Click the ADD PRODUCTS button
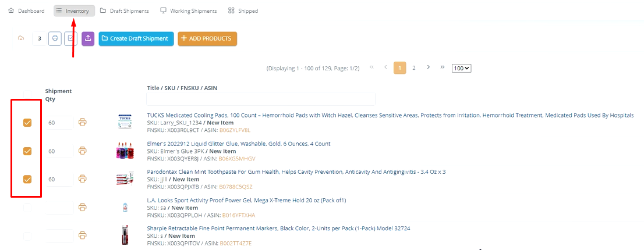The image size is (644, 250). [207, 39]
